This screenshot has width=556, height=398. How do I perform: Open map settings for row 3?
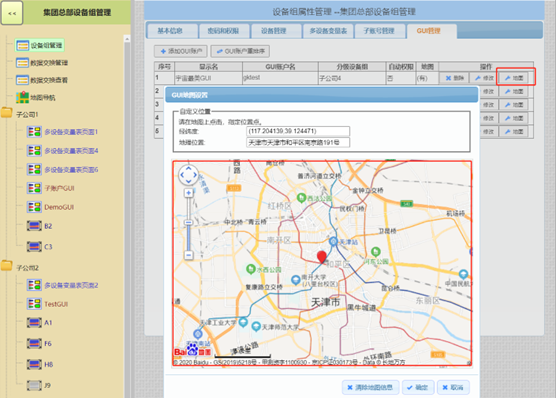[x=513, y=105]
